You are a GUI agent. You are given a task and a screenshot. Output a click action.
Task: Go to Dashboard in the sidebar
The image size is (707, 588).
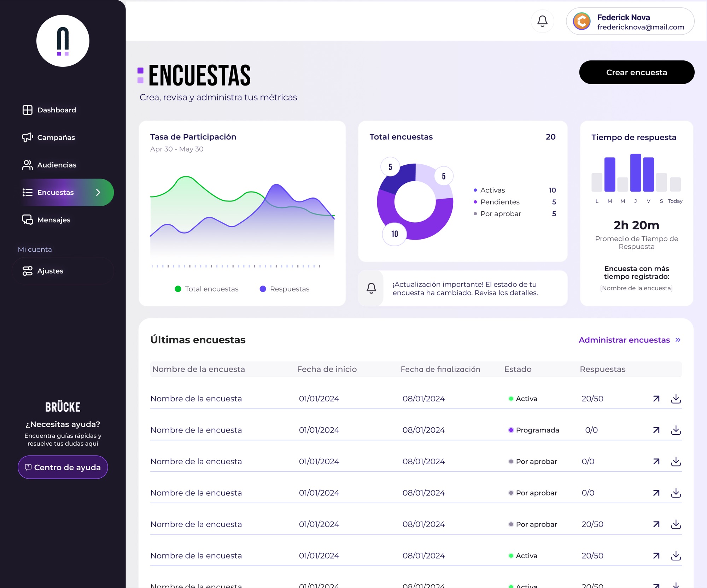[x=49, y=110]
